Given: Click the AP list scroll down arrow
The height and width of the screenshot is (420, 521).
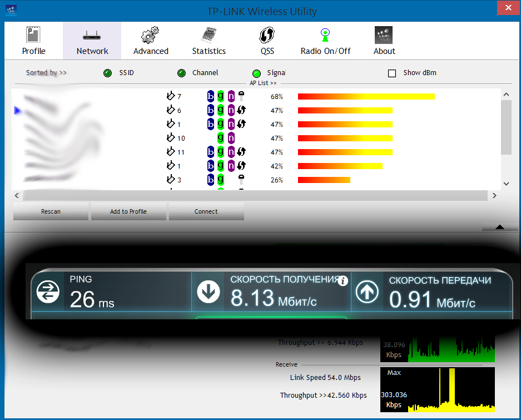Looking at the screenshot, I should (506, 184).
